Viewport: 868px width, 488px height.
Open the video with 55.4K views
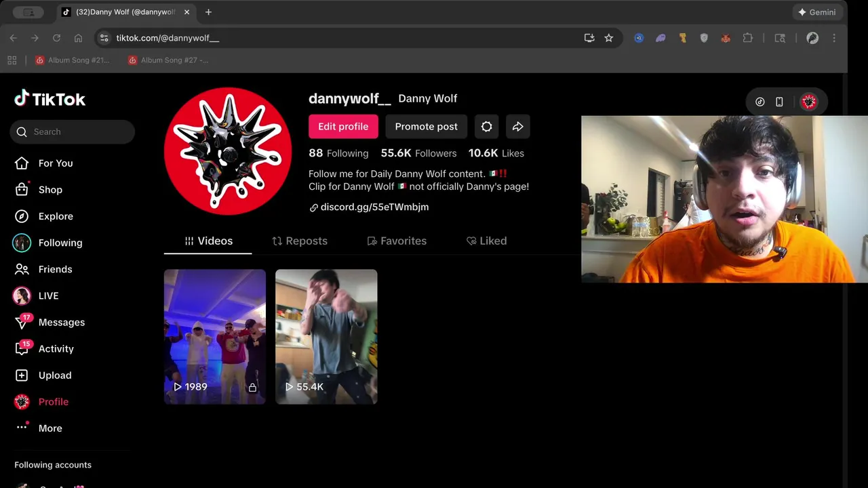tap(326, 337)
